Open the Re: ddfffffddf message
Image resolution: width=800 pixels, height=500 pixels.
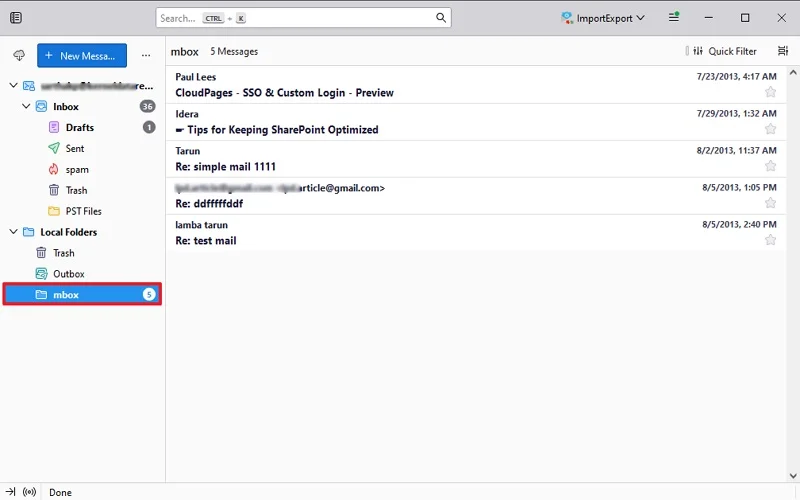(x=476, y=196)
